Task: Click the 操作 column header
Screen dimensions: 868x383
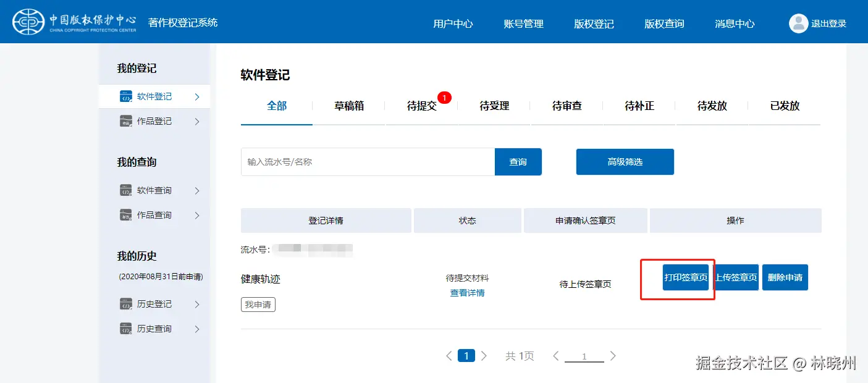Action: (735, 221)
